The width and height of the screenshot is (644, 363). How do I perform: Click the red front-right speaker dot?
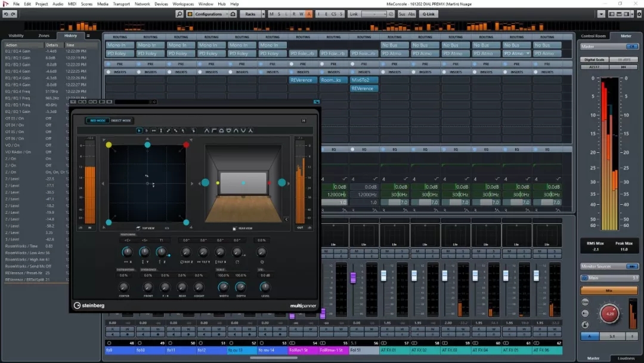click(x=186, y=144)
